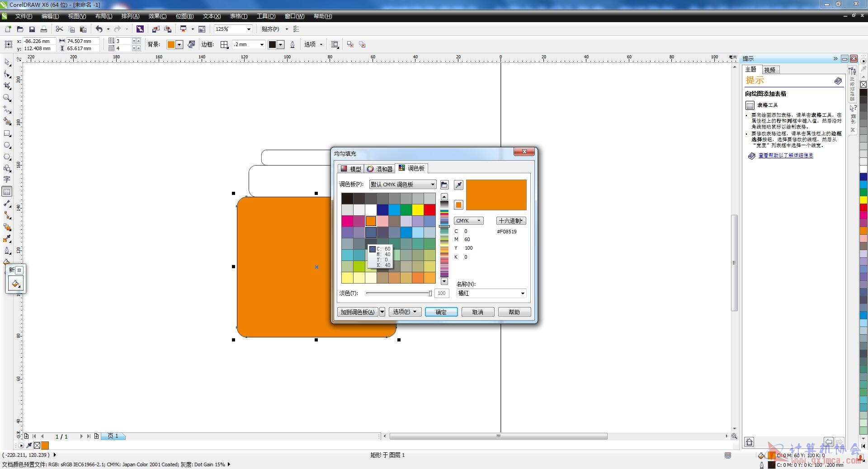Select the Zoom tool in toolbox
868x469 pixels.
point(7,98)
